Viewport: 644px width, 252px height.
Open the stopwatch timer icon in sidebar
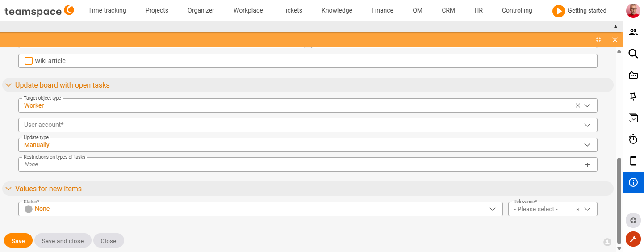[x=633, y=139]
